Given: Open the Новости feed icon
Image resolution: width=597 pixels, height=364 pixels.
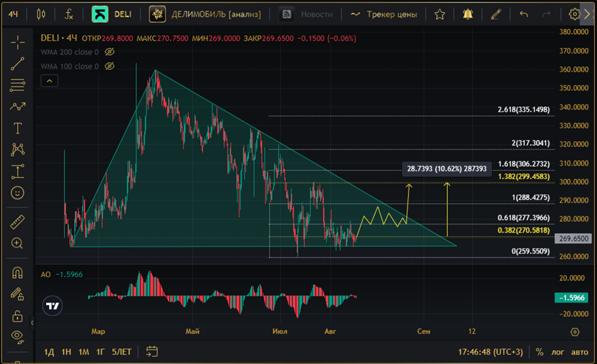Looking at the screenshot, I should coord(287,14).
